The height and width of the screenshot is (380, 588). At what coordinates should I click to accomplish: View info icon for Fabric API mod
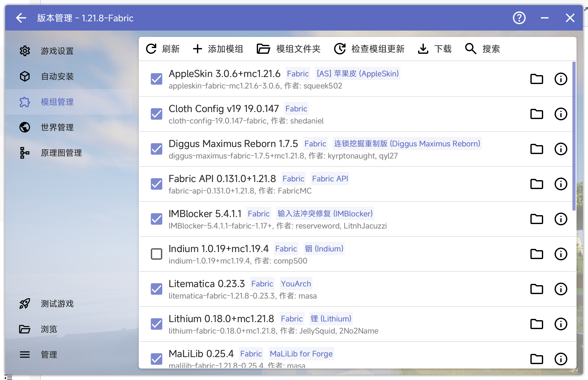(x=561, y=184)
